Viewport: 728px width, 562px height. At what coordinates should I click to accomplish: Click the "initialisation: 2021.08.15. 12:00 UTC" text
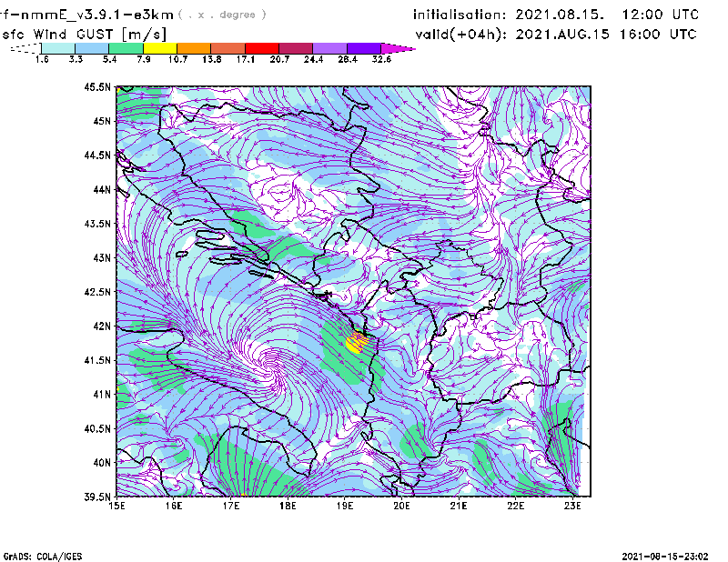(556, 15)
